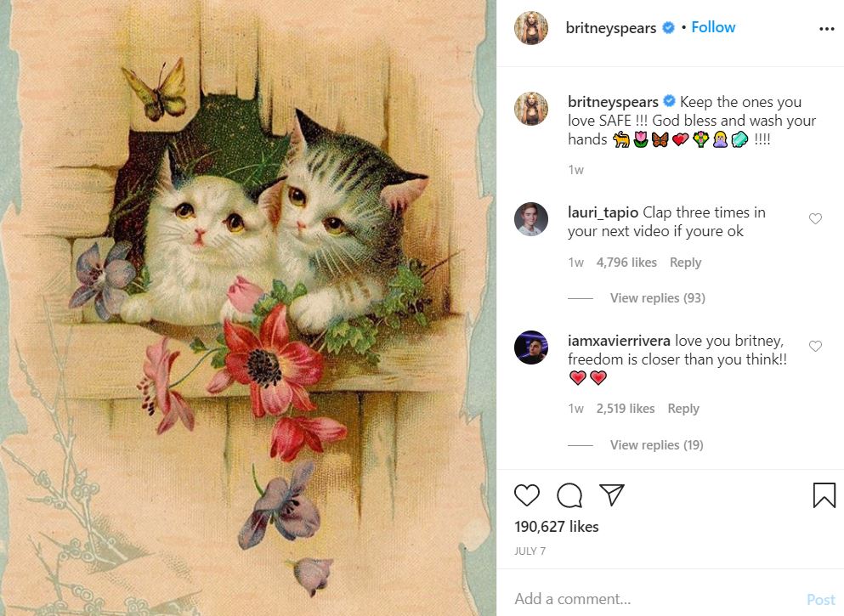Open britneyspears avatar beside the caption
Screen dimensions: 844x616
(531, 110)
